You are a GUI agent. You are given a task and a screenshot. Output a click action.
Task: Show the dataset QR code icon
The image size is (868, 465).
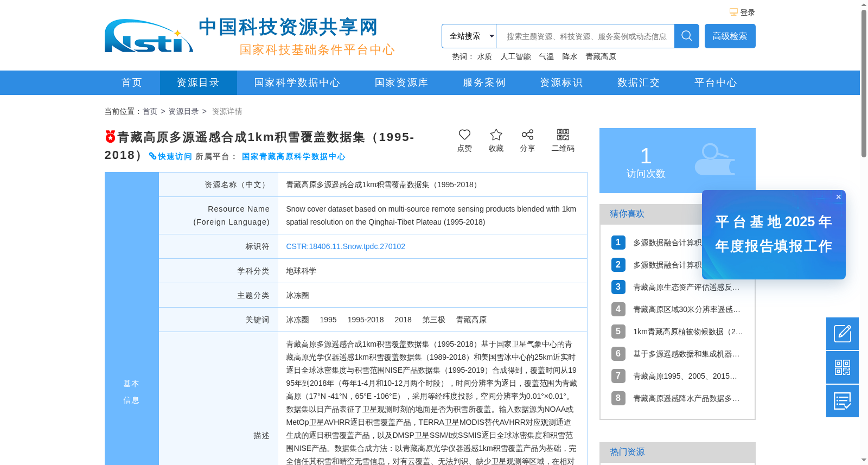[x=563, y=135]
